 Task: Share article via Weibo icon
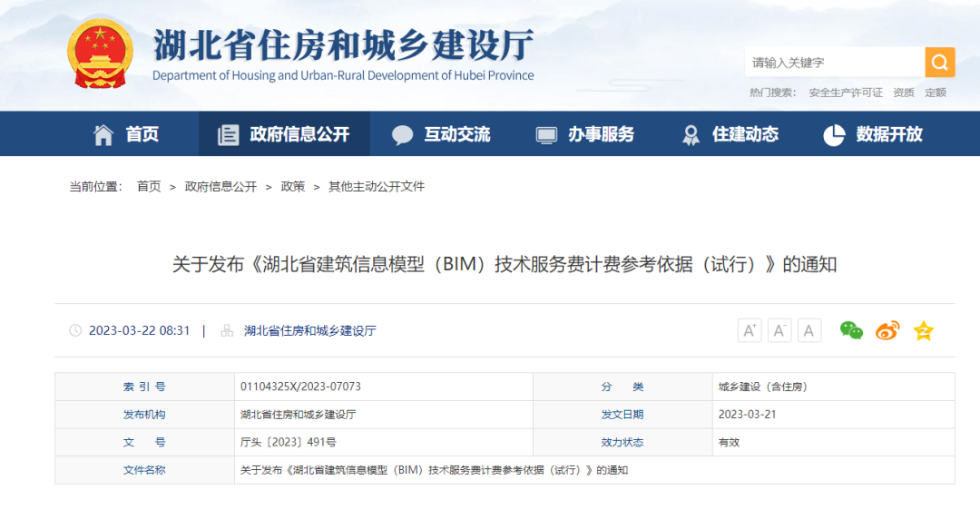pos(887,330)
